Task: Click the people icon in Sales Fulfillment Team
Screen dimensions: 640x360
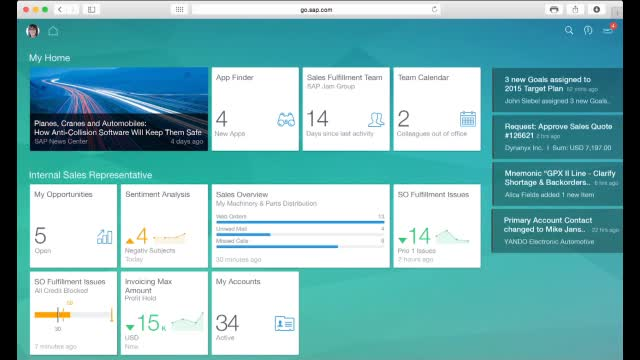Action: pyautogui.click(x=376, y=120)
